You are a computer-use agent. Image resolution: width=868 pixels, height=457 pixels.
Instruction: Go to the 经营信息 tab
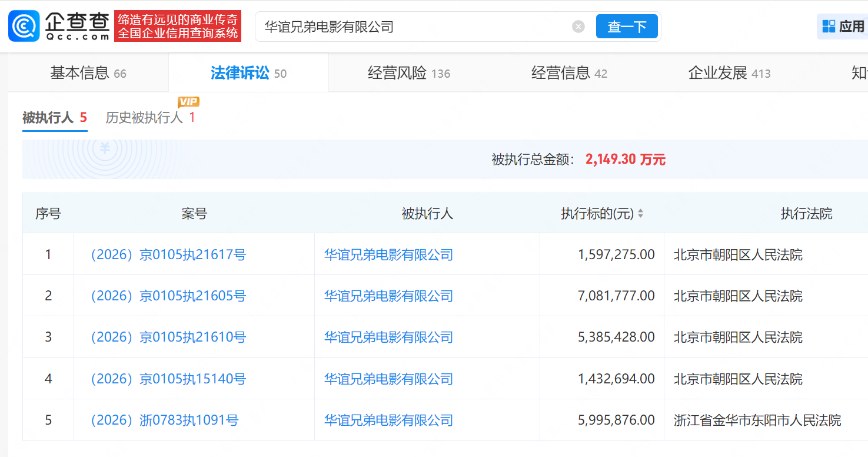[569, 73]
